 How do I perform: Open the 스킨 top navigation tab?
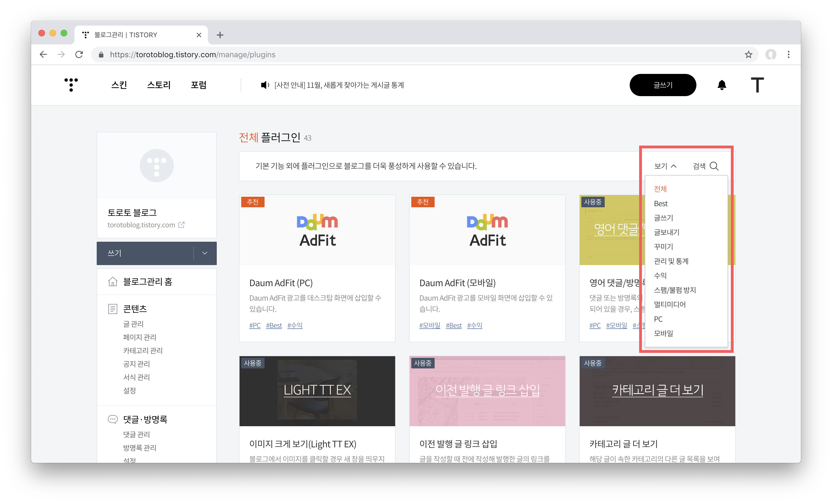[x=119, y=85]
